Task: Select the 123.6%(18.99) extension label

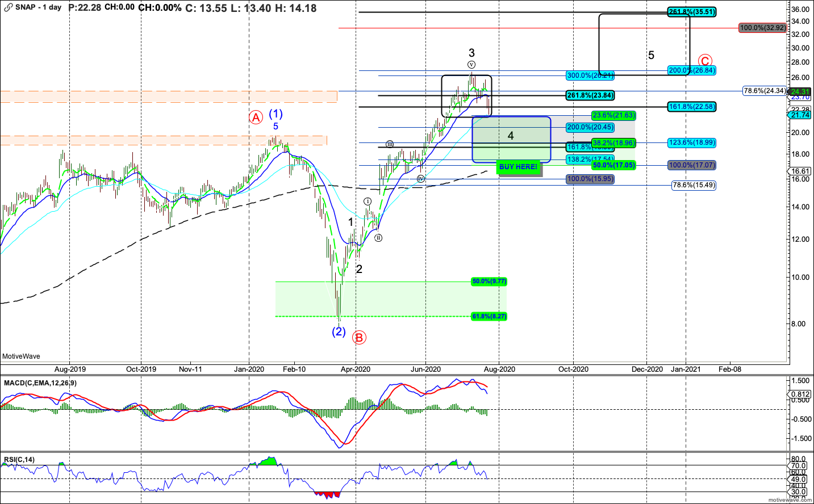Action: [x=691, y=142]
